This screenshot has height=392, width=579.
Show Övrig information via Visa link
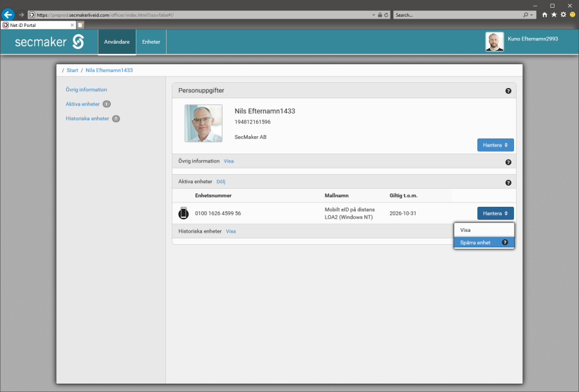(228, 161)
